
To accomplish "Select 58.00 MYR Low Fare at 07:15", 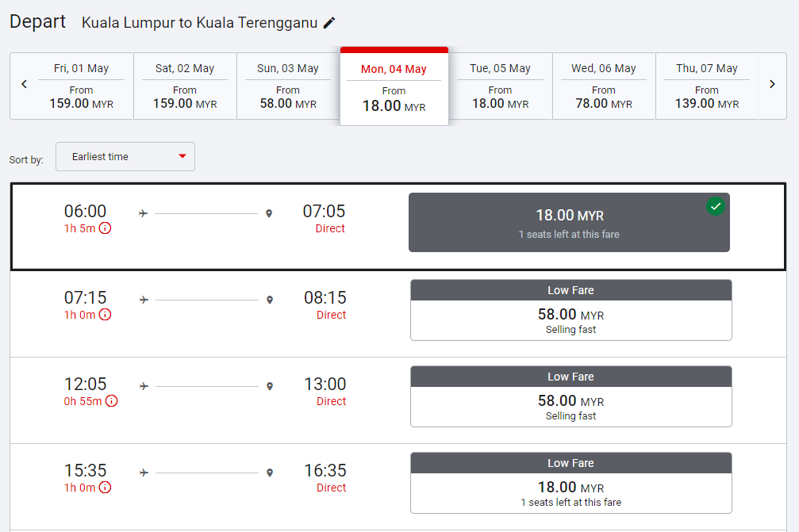I will 570,310.
